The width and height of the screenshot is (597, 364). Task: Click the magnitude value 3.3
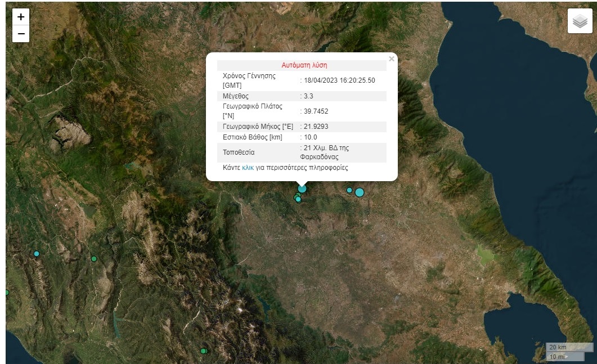[x=308, y=96]
